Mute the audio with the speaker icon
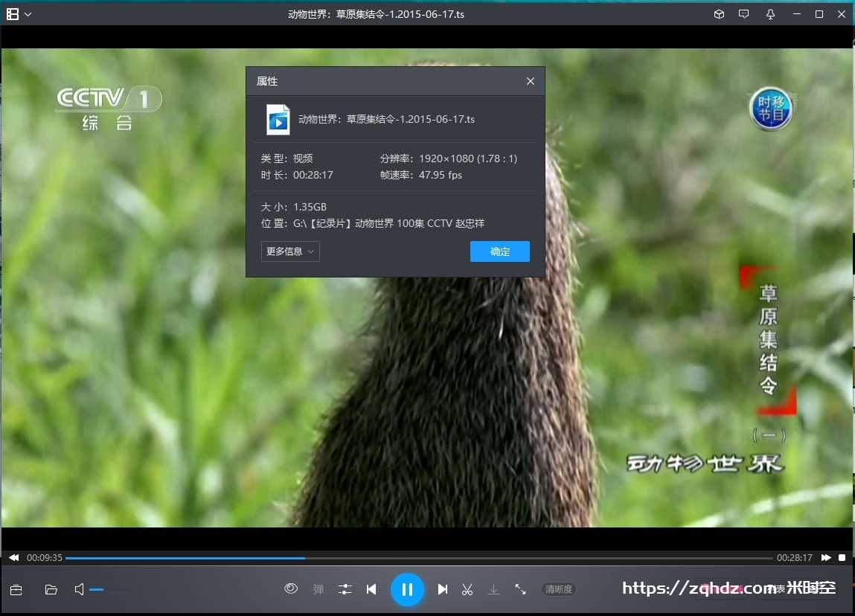The height and width of the screenshot is (616, 855). click(x=79, y=590)
